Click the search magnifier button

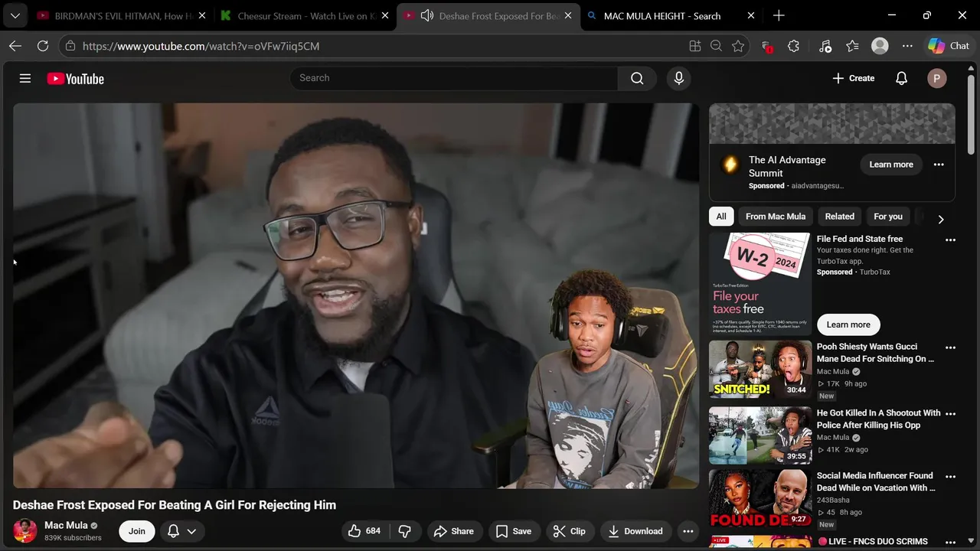(x=637, y=78)
